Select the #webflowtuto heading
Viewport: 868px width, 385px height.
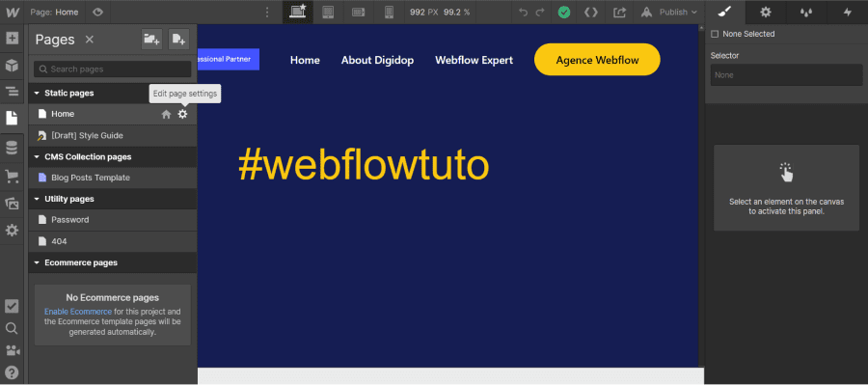pyautogui.click(x=364, y=165)
